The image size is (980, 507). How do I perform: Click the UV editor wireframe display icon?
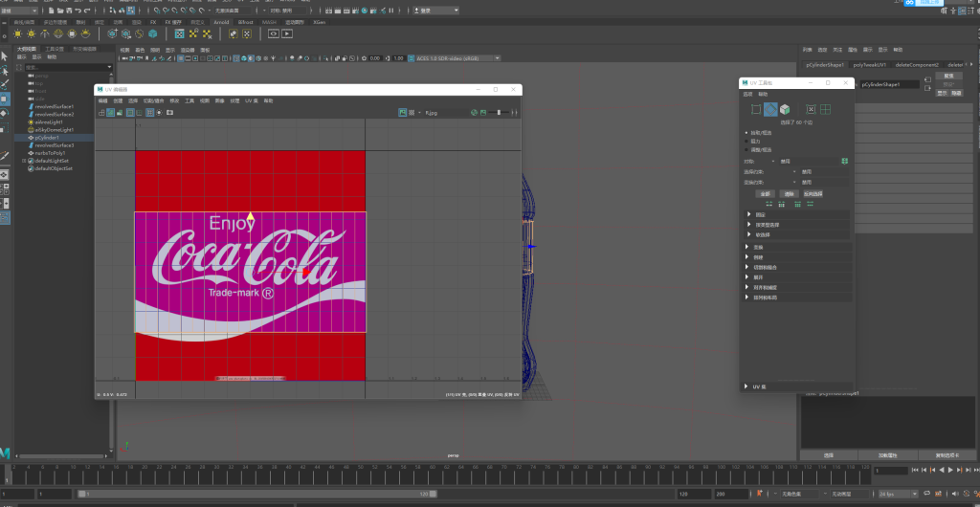(x=101, y=112)
